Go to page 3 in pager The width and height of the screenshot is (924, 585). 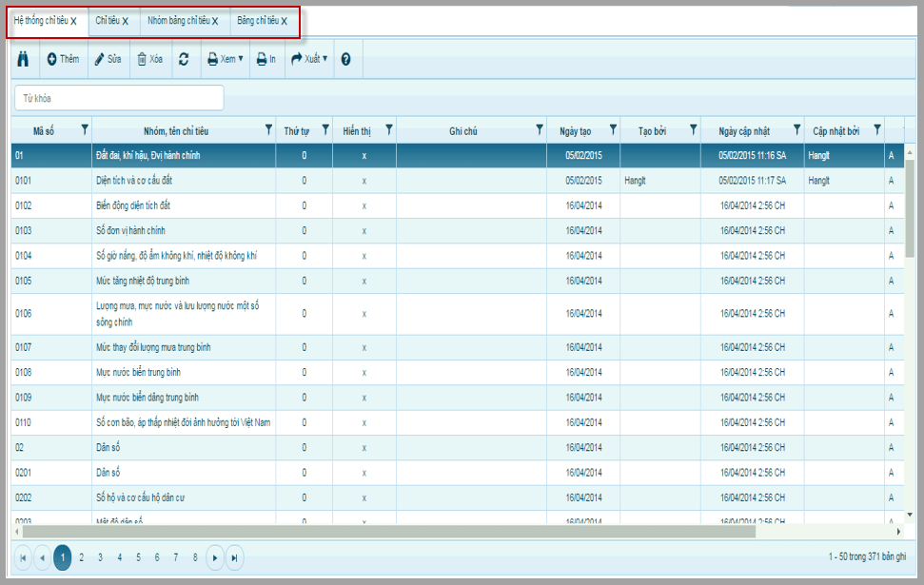(100, 557)
